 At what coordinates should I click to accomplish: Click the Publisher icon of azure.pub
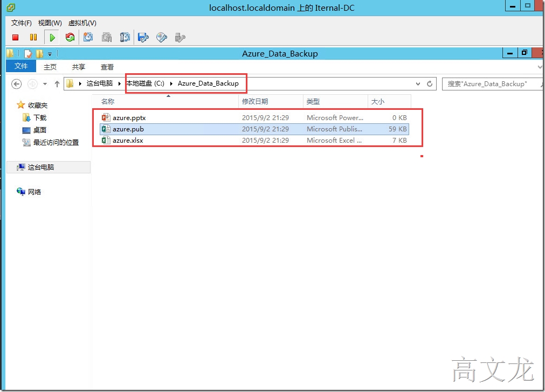pyautogui.click(x=106, y=129)
